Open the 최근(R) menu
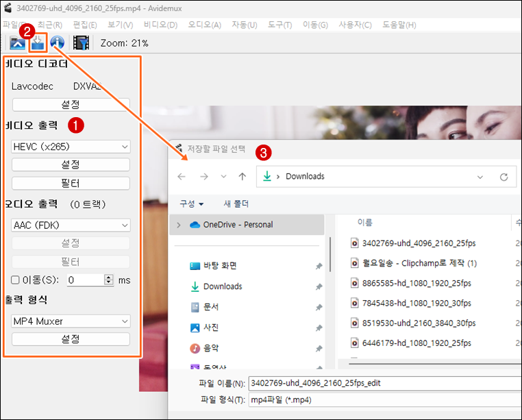Image resolution: width=522 pixels, height=420 pixels. pos(50,25)
